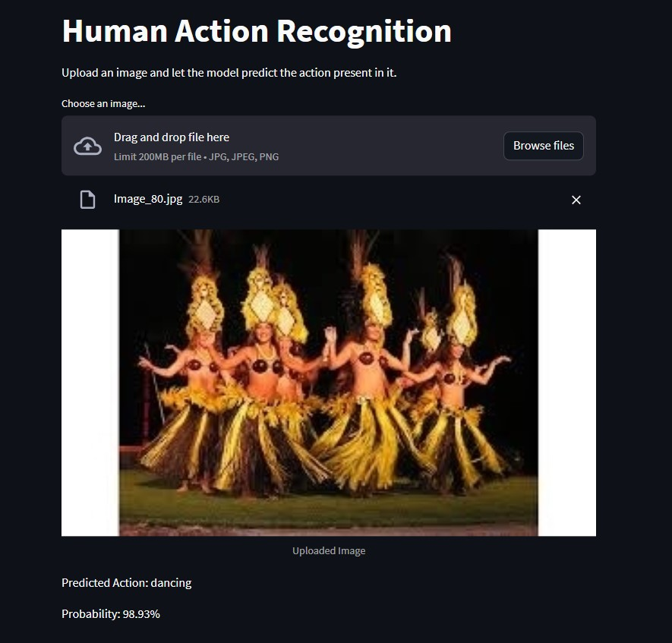Click the Drag and drop file here text
This screenshot has height=643, width=672.
tap(172, 137)
